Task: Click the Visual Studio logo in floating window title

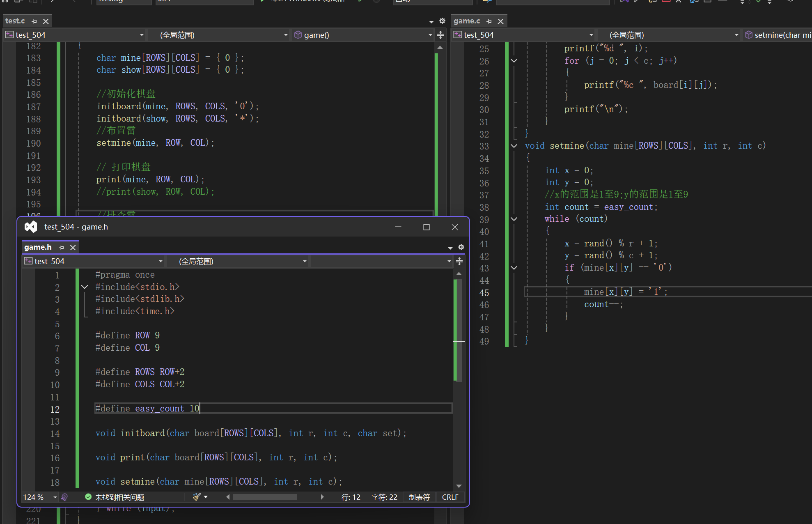Action: 31,227
